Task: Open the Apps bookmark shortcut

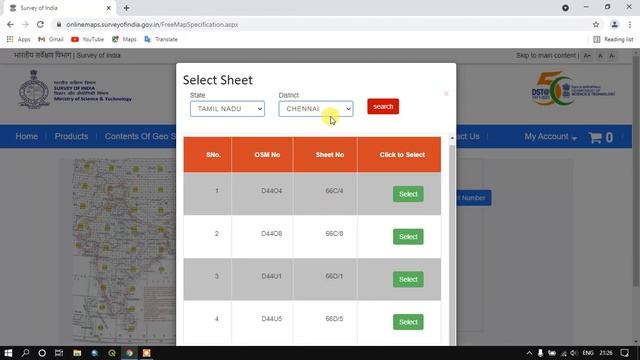Action: coord(18,39)
